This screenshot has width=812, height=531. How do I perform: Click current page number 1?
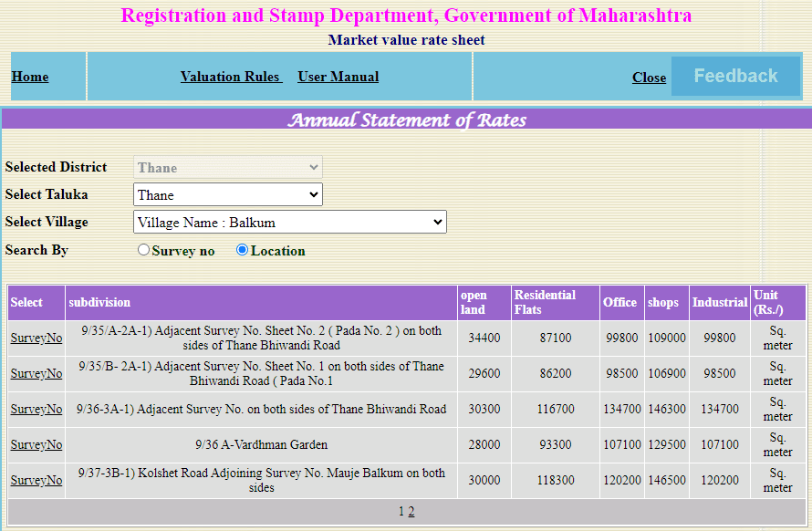point(401,512)
